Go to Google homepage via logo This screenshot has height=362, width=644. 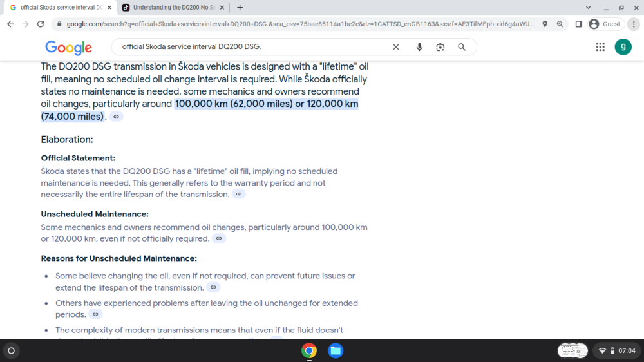click(x=69, y=47)
